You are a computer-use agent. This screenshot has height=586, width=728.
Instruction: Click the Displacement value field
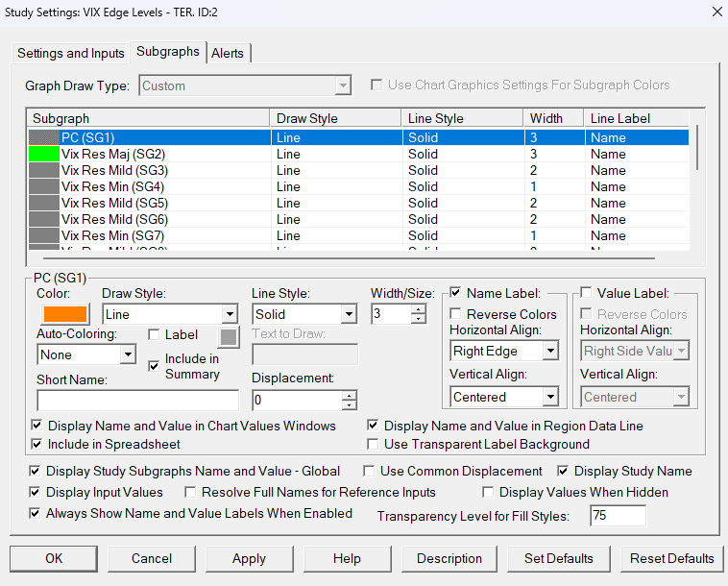pos(297,400)
